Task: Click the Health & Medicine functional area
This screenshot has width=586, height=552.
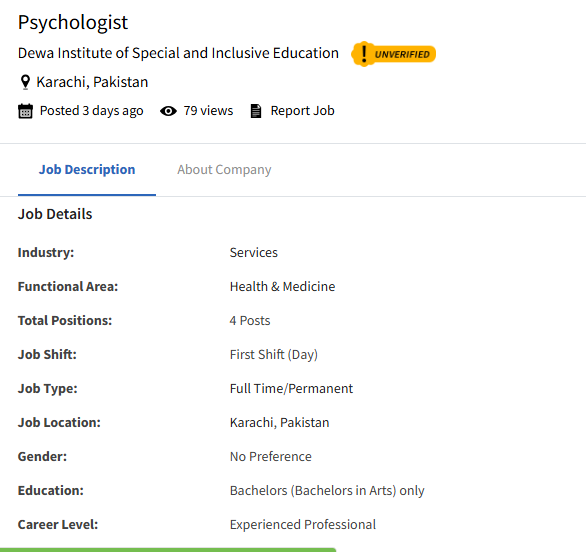Action: 283,287
